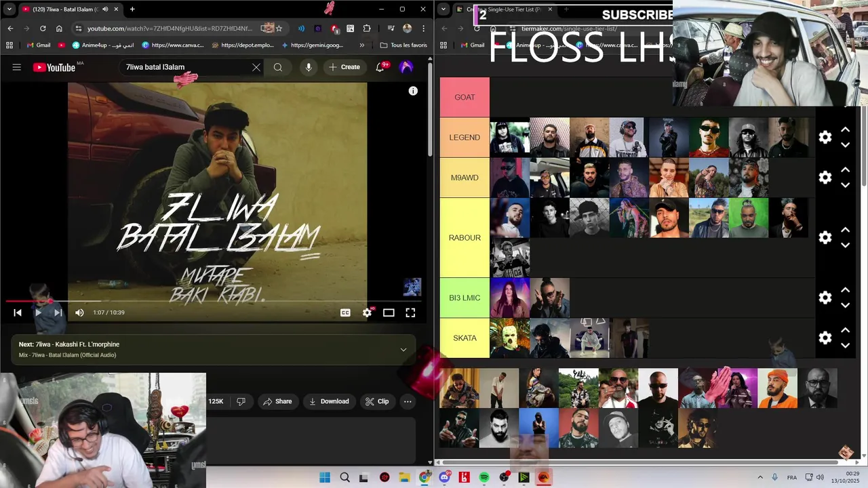Viewport: 868px width, 488px height.
Task: Move the BI3 LMIC tier row down
Action: point(846,306)
